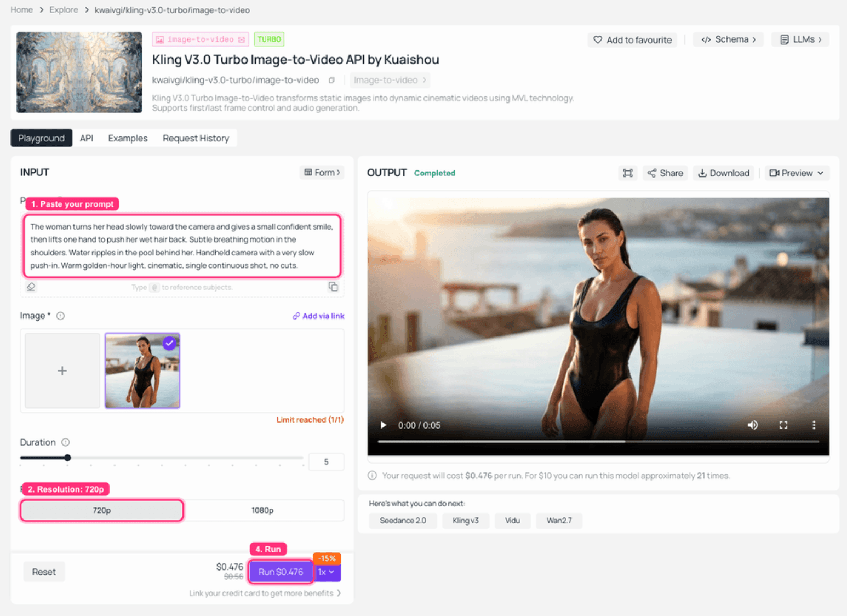Show the Duration info tooltip icon
847x616 pixels.
[66, 442]
